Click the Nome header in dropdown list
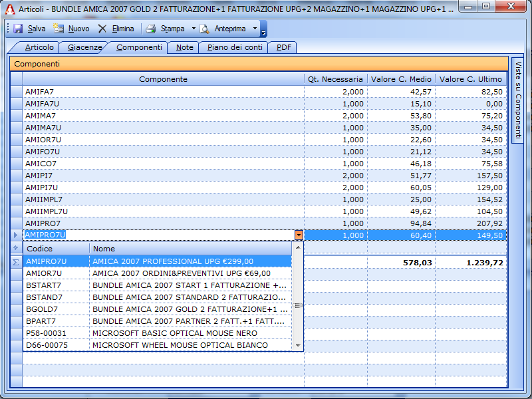Viewport: 532px width, 399px height. [190, 248]
